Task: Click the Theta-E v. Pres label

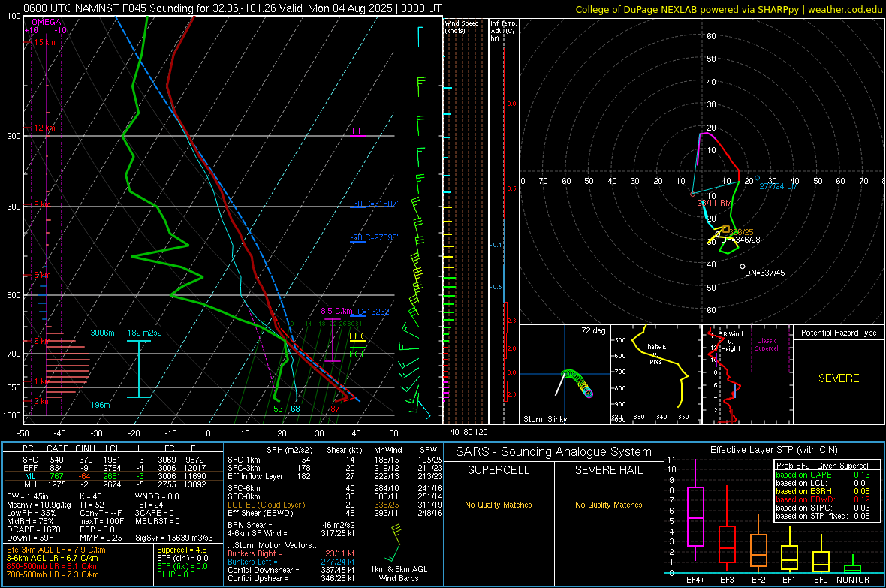Action: 655,354
